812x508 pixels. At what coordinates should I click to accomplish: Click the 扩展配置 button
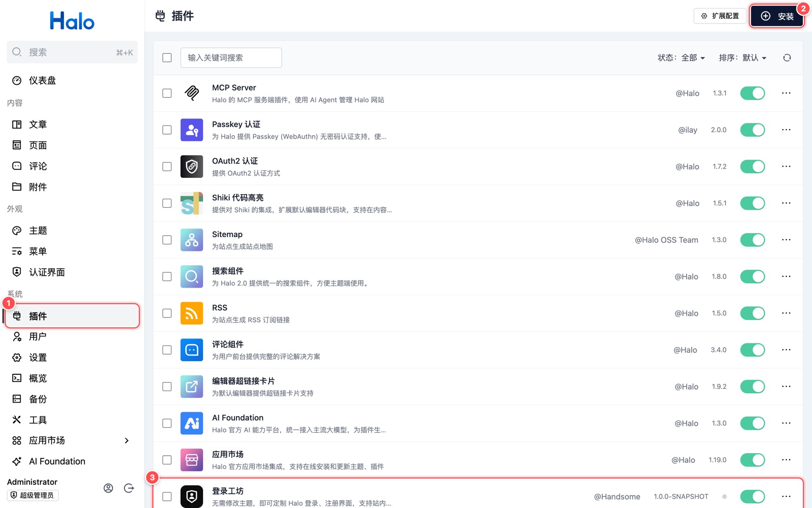pyautogui.click(x=720, y=16)
